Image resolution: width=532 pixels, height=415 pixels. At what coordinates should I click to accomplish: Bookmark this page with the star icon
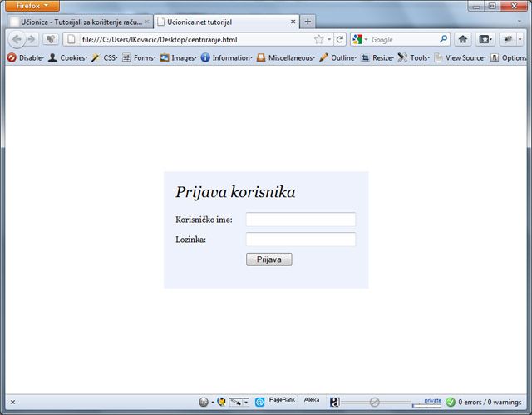coord(318,39)
